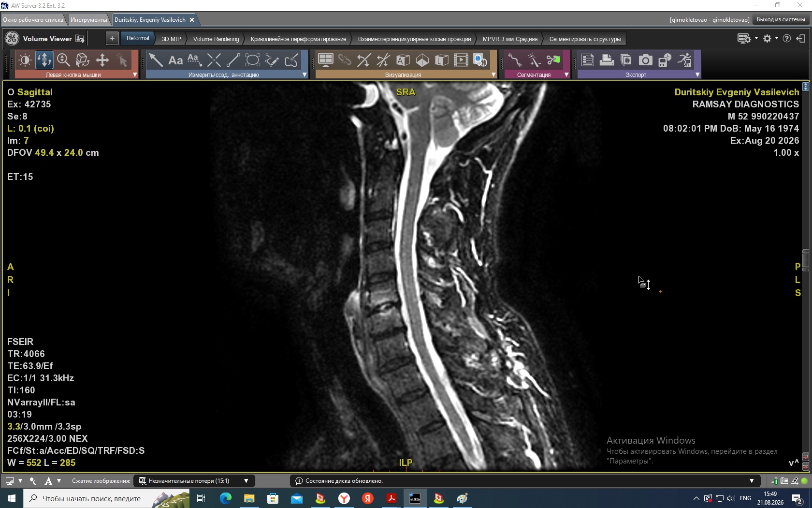The width and height of the screenshot is (812, 508).
Task: Select the Aa text annotation tool
Action: [175, 60]
